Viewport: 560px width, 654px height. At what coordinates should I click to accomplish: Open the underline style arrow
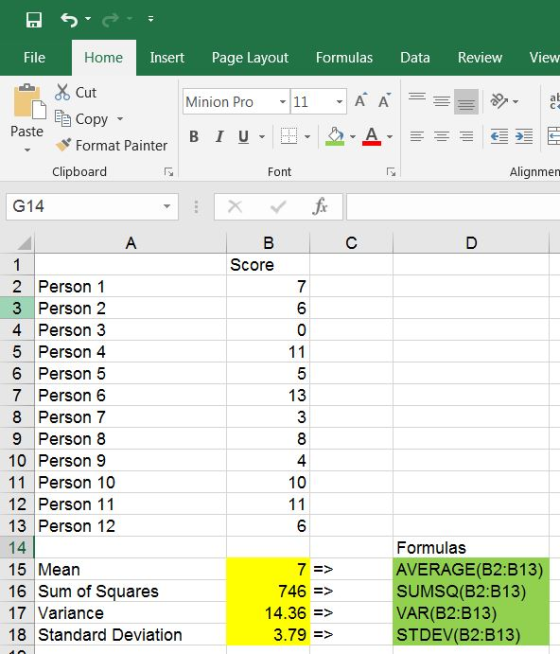click(x=262, y=136)
